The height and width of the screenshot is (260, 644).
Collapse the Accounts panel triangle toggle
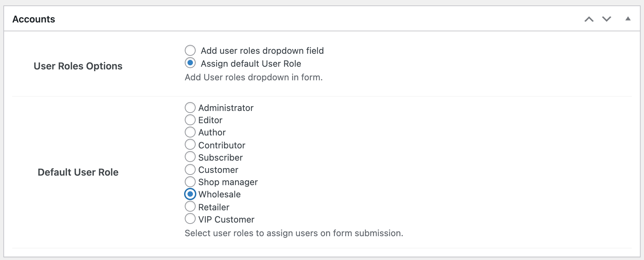(628, 19)
